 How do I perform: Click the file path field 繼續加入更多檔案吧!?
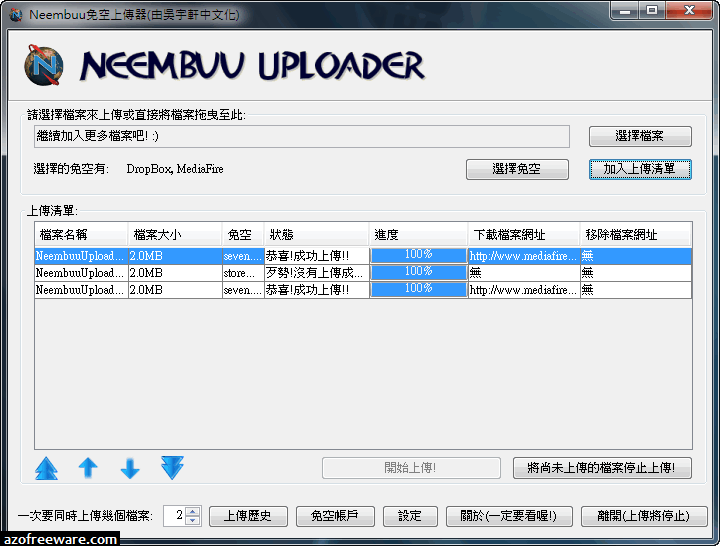coord(302,136)
